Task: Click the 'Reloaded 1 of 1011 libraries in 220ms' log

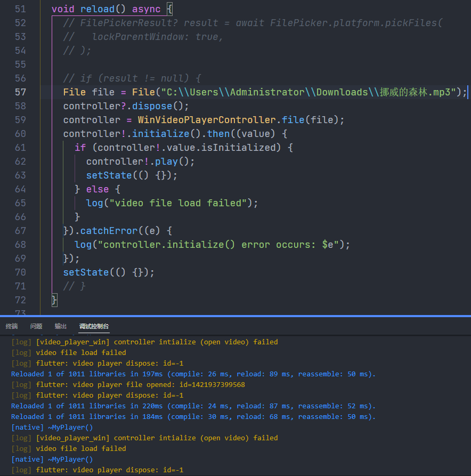Action: coord(193,406)
